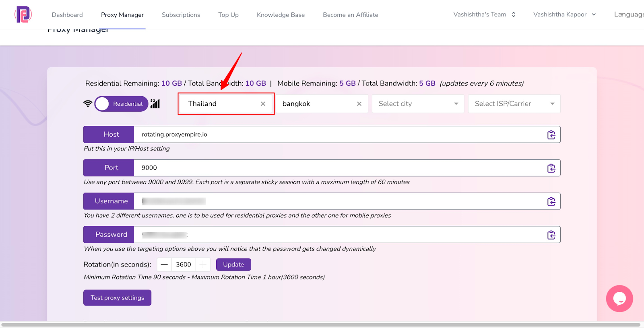The height and width of the screenshot is (328, 644).
Task: Open the bangkok region dropdown
Action: point(322,104)
